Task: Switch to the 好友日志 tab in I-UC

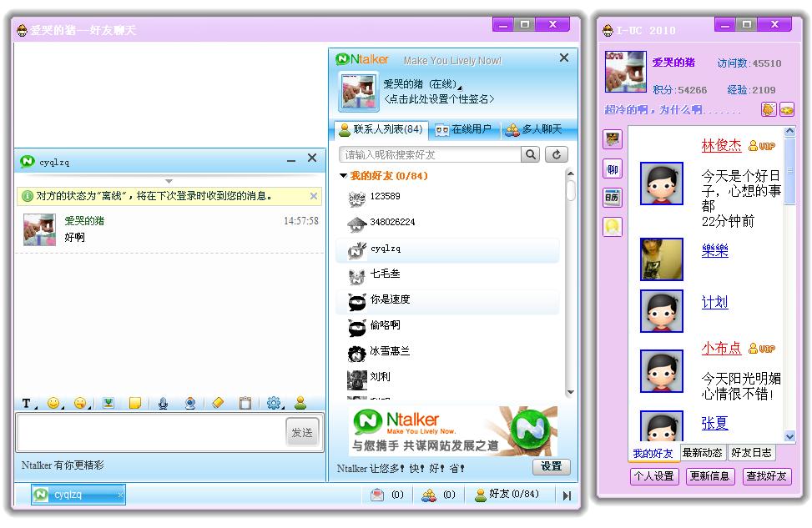Action: pyautogui.click(x=751, y=453)
